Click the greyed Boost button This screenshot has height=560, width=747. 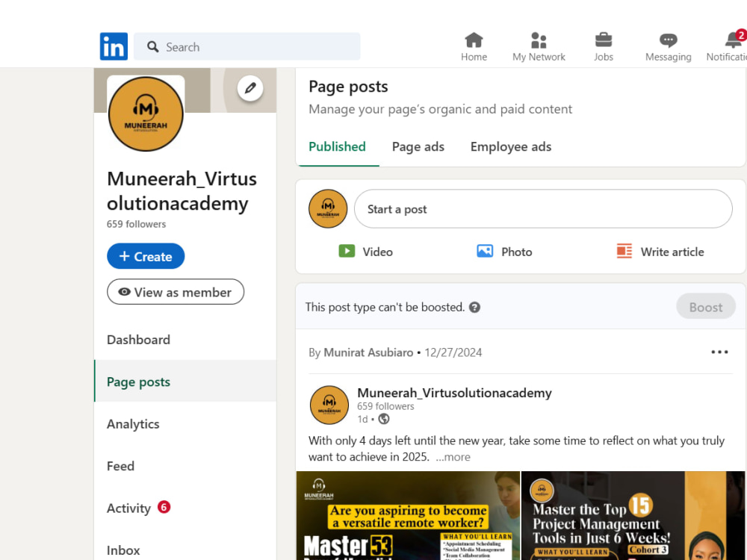coord(706,307)
